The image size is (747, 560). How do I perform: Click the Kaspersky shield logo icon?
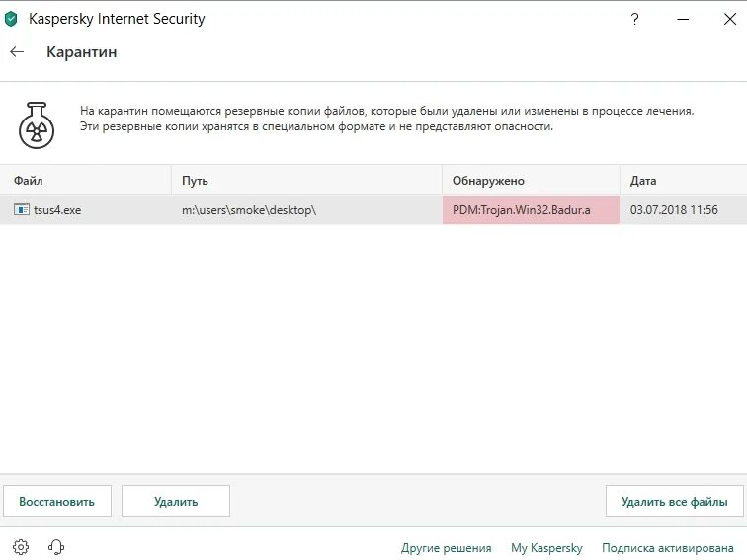(12, 18)
